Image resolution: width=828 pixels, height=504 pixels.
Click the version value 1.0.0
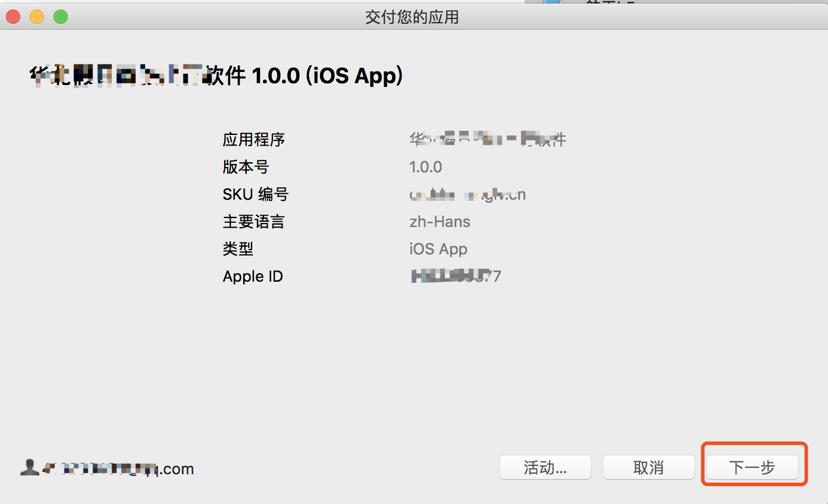click(426, 167)
